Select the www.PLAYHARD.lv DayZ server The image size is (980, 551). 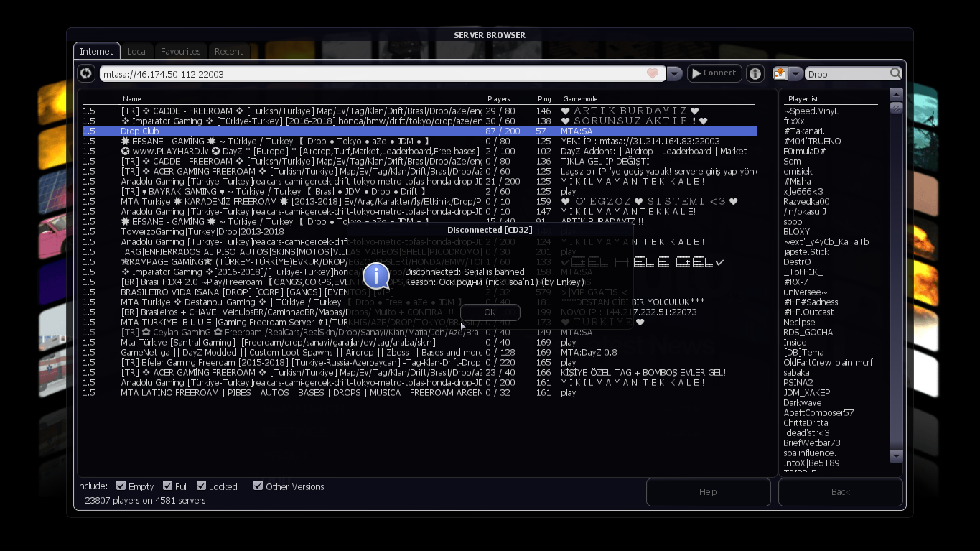[419, 152]
